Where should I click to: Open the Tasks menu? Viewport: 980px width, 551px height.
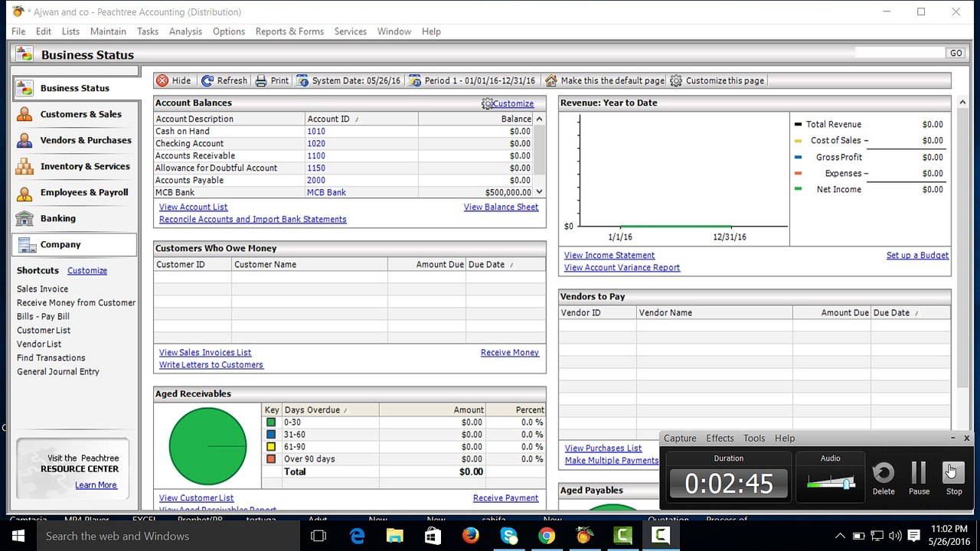click(148, 31)
